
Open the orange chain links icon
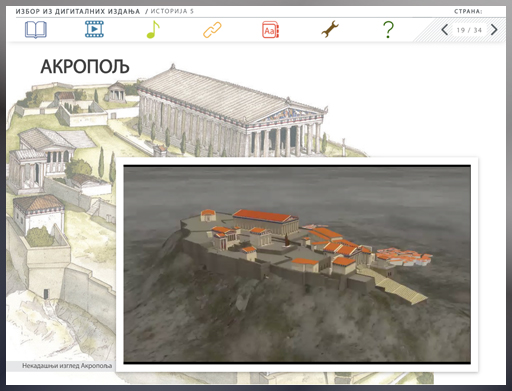(x=212, y=30)
